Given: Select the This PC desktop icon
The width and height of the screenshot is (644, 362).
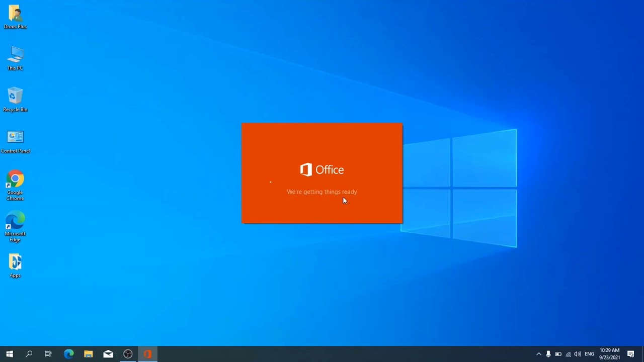Looking at the screenshot, I should 15,58.
